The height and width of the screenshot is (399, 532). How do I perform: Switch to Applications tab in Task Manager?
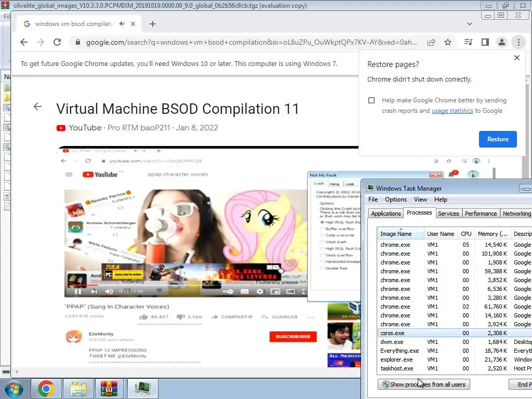386,214
